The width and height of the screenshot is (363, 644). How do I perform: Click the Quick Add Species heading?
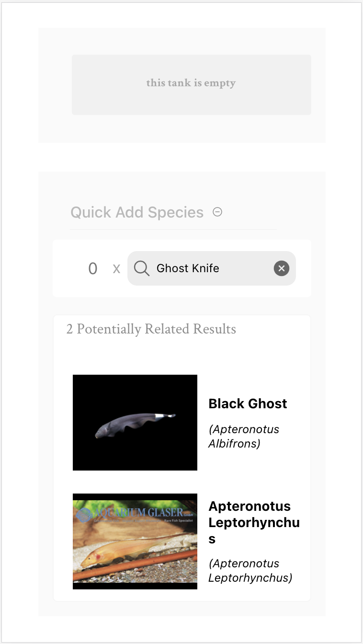[137, 212]
